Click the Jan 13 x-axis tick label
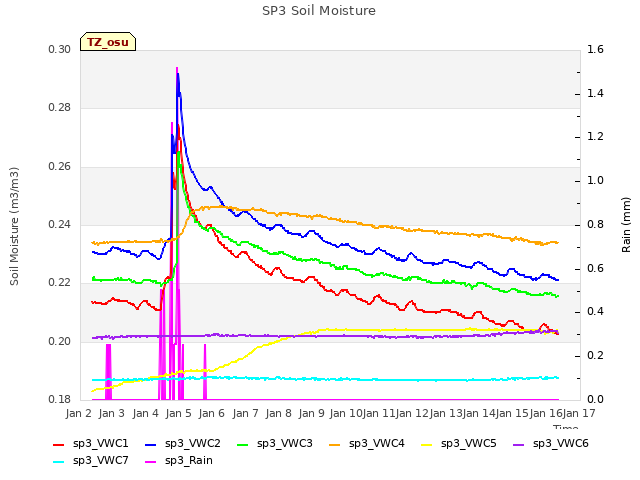640x480 pixels. pyautogui.click(x=446, y=413)
